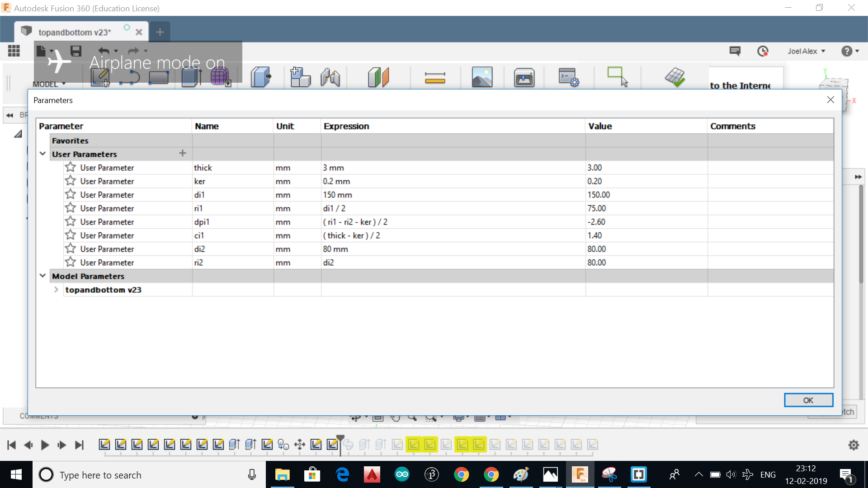Open the Scripts and Add-Ins icon

point(568,77)
